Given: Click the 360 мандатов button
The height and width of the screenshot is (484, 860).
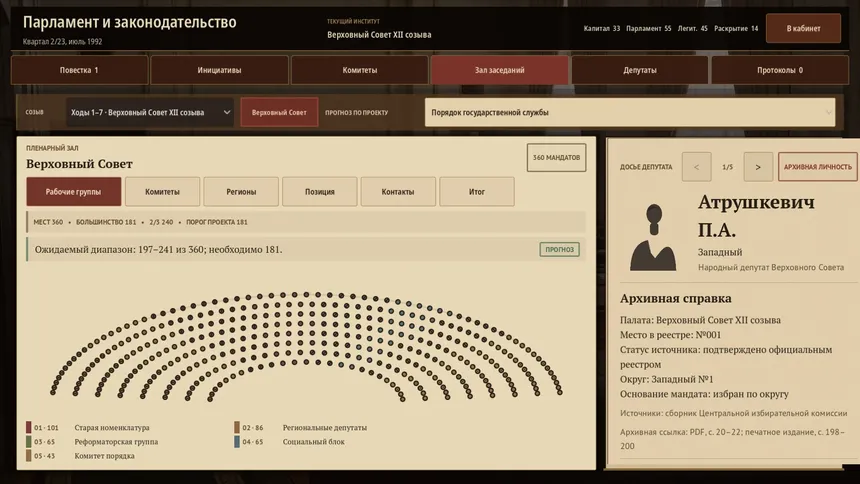Looking at the screenshot, I should coord(556,157).
